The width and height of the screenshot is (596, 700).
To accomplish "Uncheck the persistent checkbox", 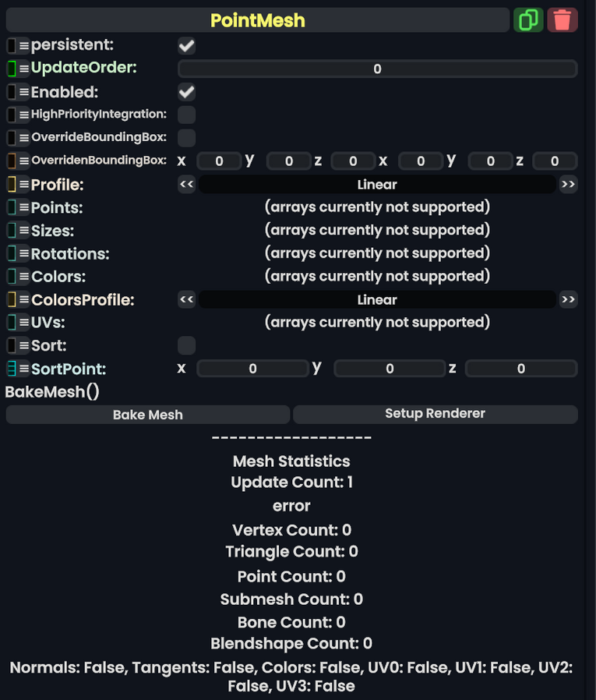I will coord(185,44).
